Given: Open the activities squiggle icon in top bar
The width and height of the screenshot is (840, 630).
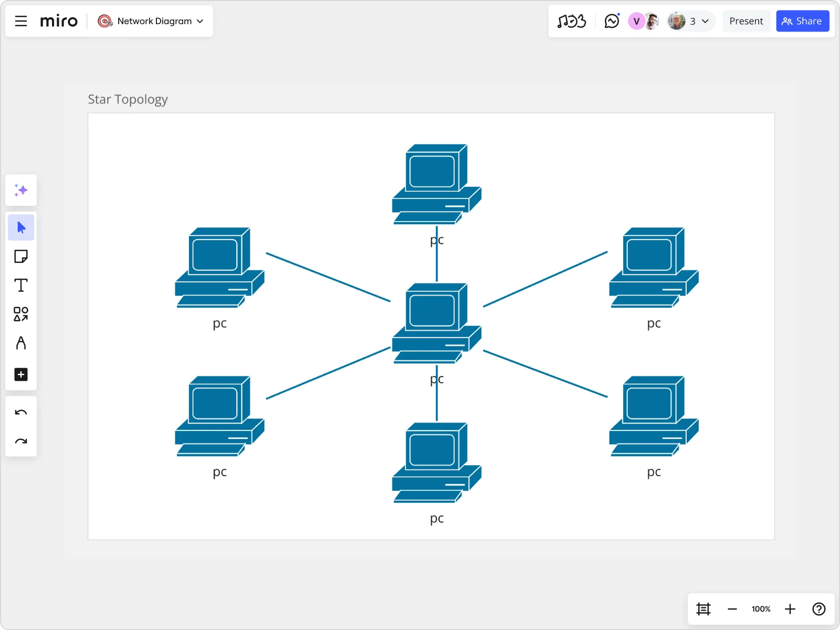Looking at the screenshot, I should [x=571, y=21].
